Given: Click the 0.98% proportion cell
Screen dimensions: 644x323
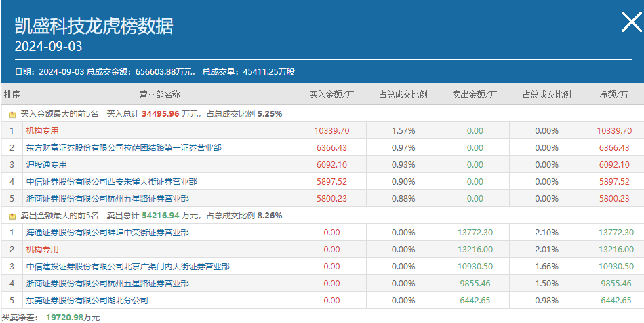Looking at the screenshot, I should pyautogui.click(x=546, y=300).
